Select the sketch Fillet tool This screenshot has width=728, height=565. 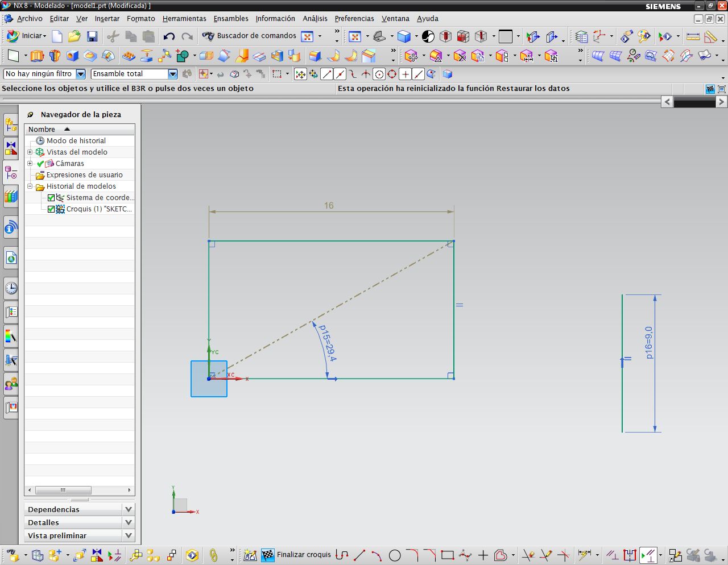(x=412, y=555)
